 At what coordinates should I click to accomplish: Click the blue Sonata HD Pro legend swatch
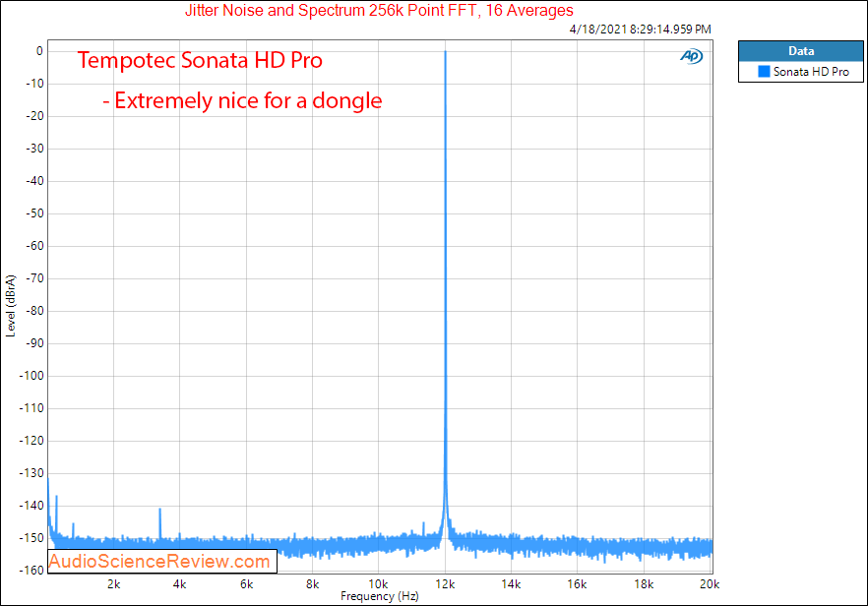(x=764, y=72)
